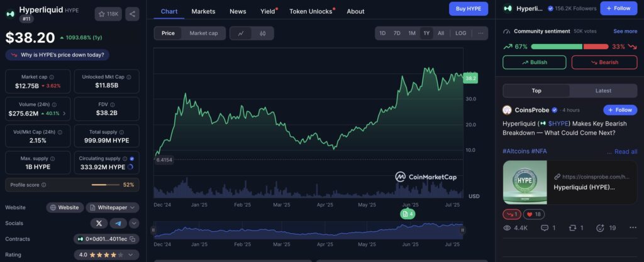Open the news events marker showing 4
644x262 pixels.
[x=408, y=214]
